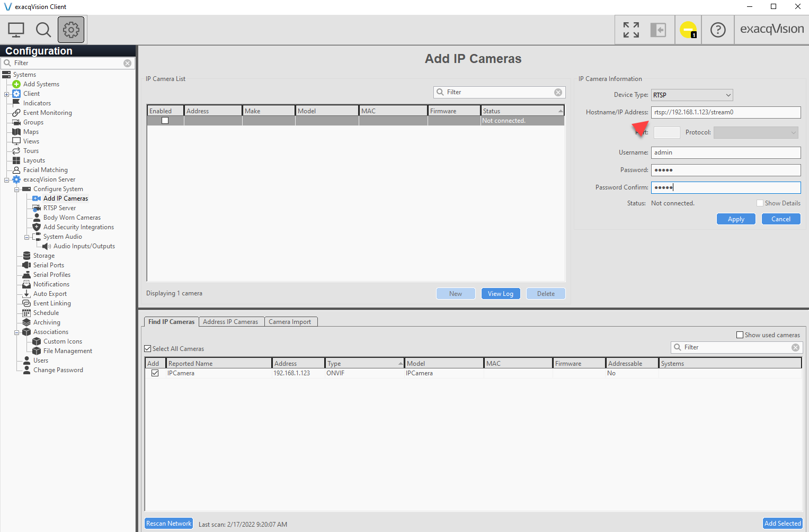The image size is (809, 532).
Task: Open the Device Type dropdown
Action: (692, 95)
